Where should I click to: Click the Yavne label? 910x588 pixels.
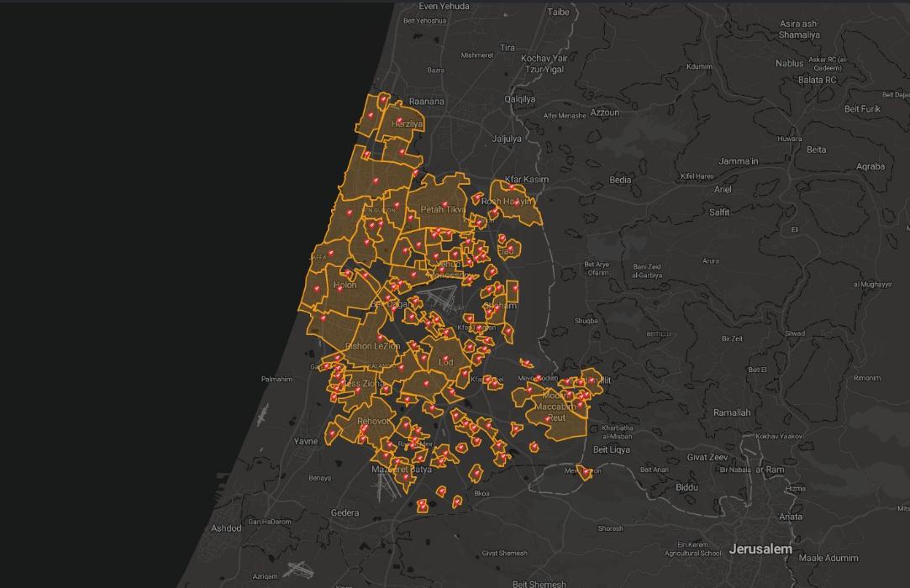coord(305,440)
